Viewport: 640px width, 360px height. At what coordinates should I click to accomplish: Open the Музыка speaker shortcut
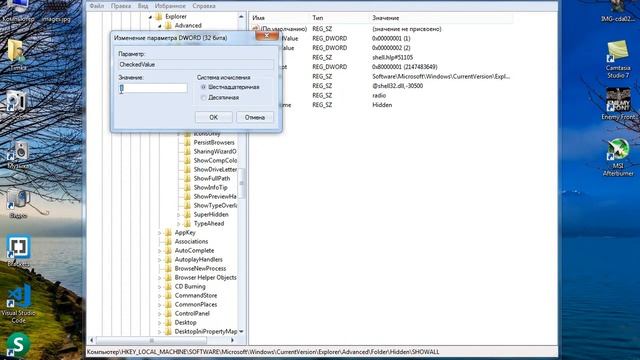coord(18,151)
